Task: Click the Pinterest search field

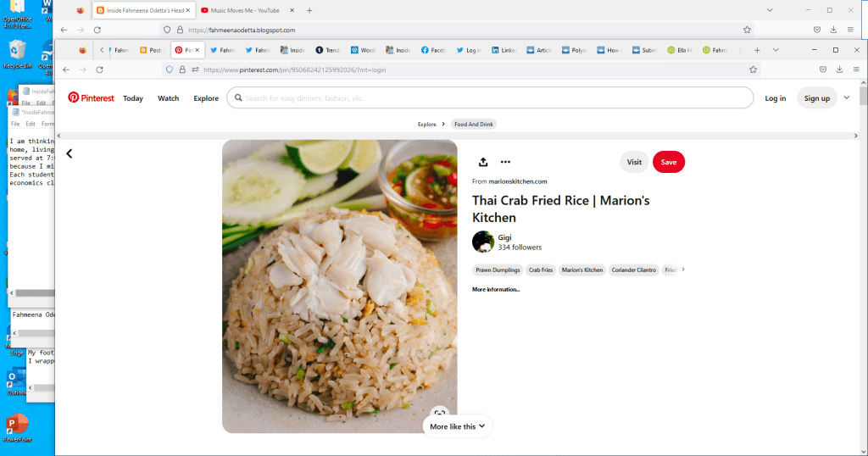Action: [x=490, y=98]
